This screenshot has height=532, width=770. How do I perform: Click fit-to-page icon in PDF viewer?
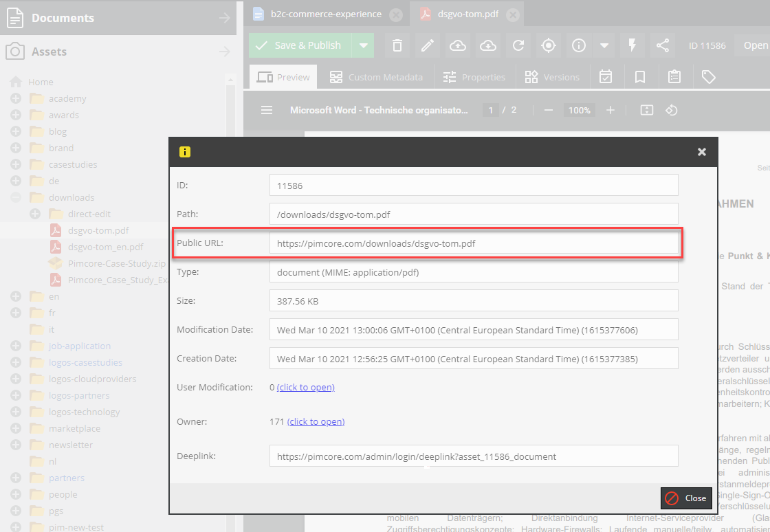(x=647, y=110)
